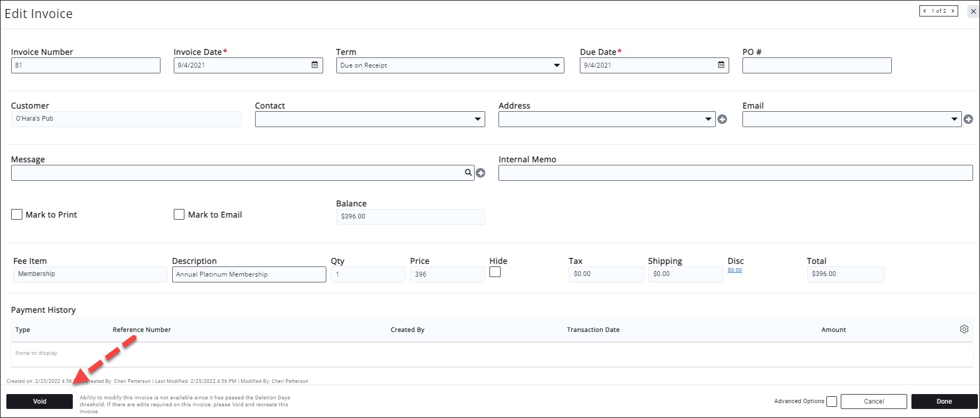Click the Done button
Image resolution: width=980 pixels, height=418 pixels.
click(x=944, y=402)
